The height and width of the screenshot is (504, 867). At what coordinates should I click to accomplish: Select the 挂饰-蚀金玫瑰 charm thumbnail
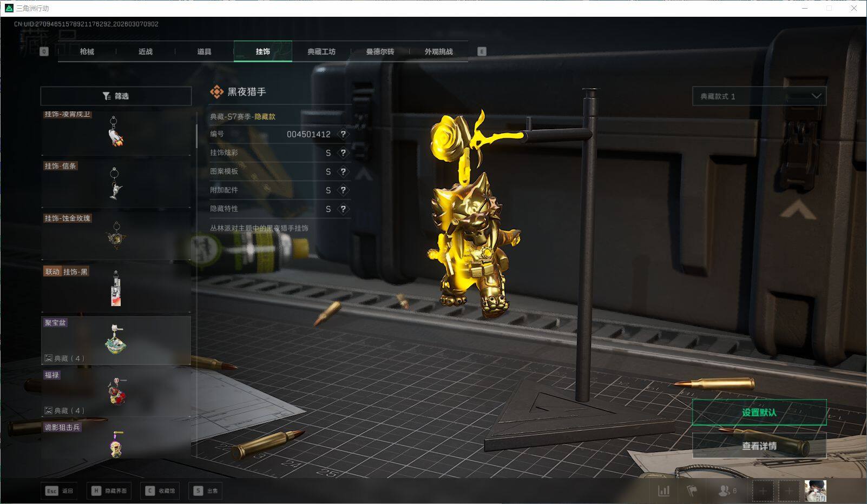116,236
